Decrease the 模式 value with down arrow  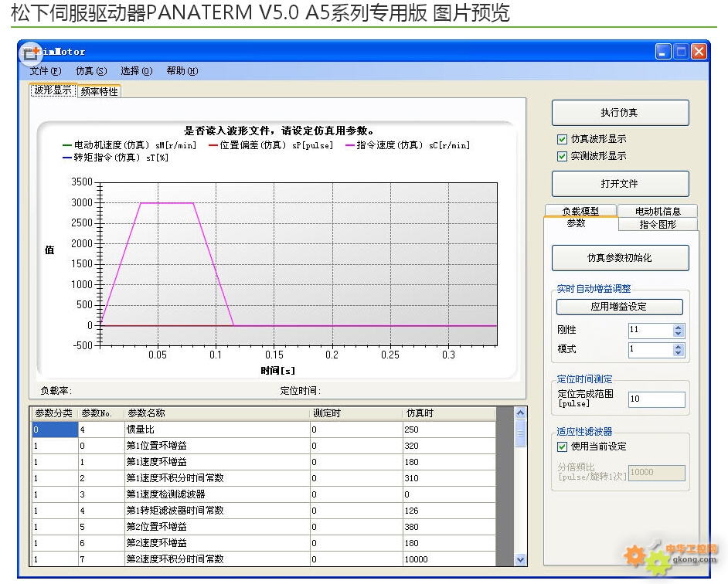coord(679,353)
